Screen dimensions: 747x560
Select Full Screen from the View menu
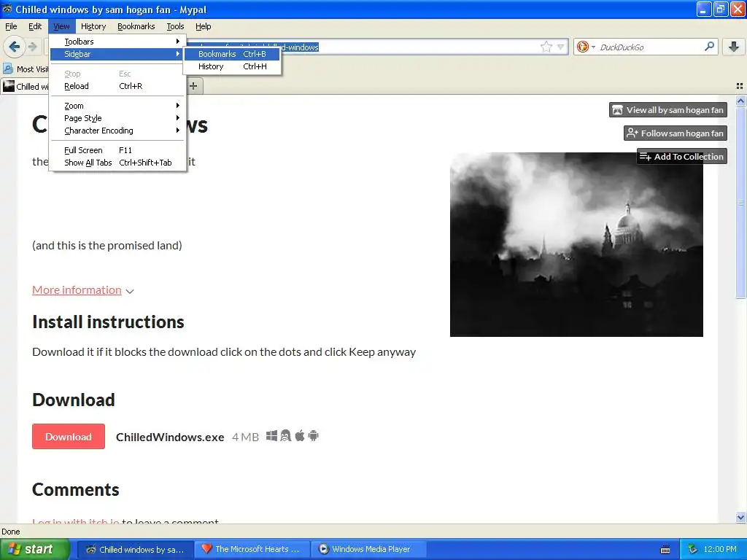pos(117,150)
